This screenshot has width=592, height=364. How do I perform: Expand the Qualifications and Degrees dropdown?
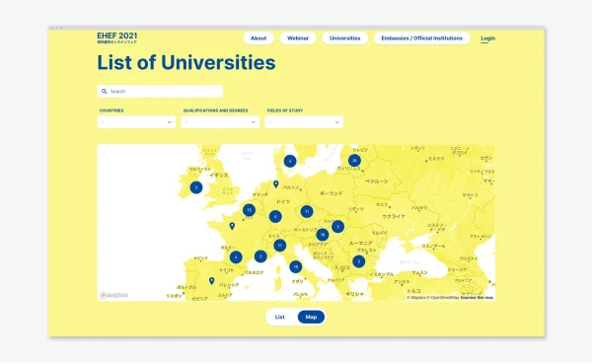click(220, 122)
